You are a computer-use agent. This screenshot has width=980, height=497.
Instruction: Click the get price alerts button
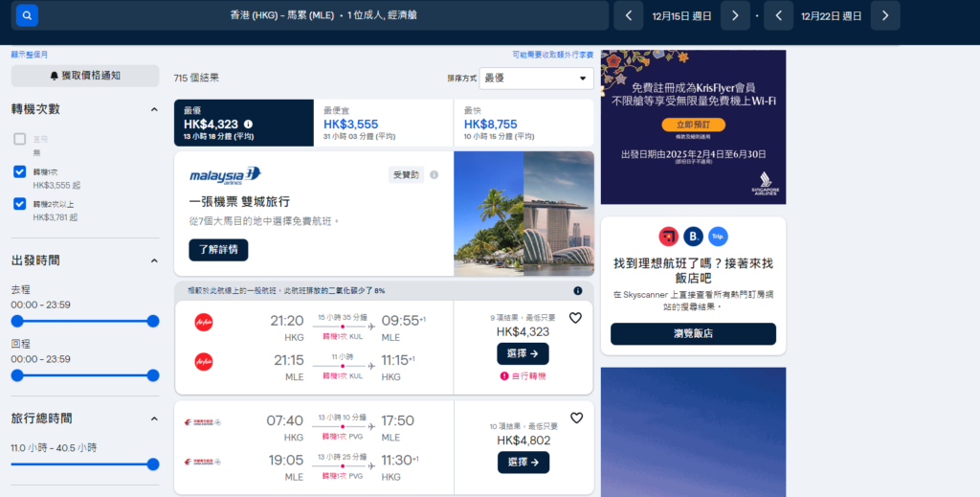click(85, 76)
